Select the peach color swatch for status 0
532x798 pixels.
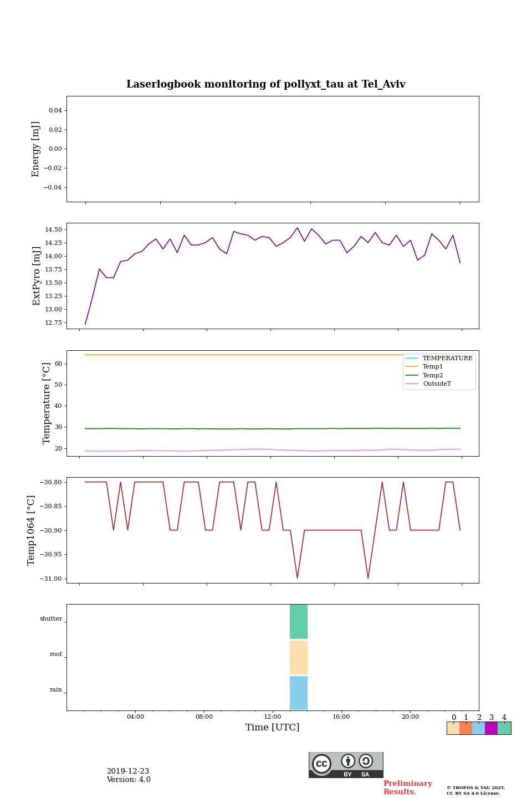[453, 728]
